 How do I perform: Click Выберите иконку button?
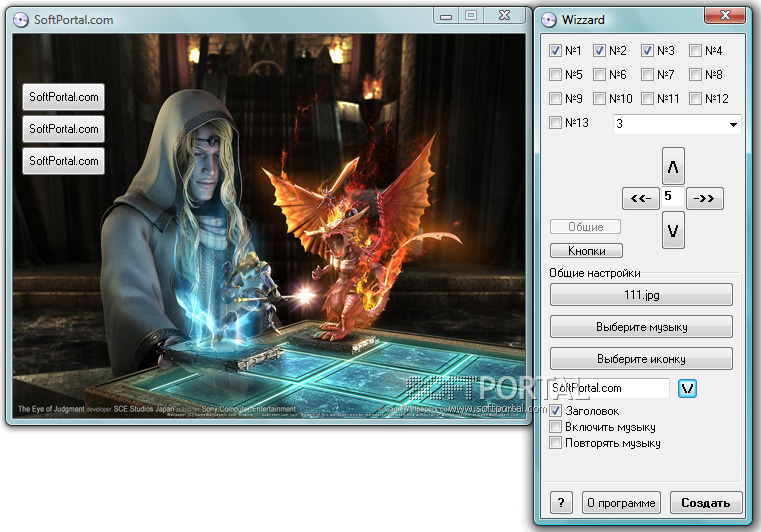pos(641,359)
